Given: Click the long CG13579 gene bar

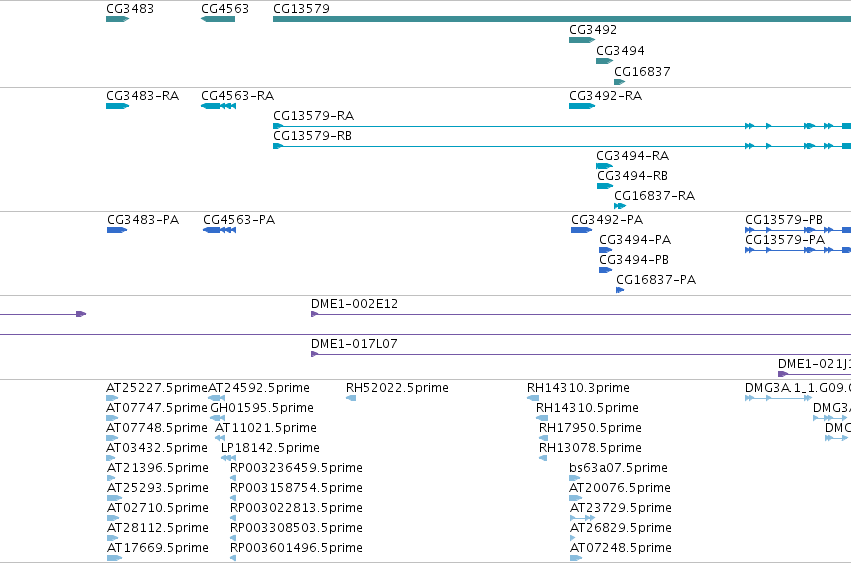Looking at the screenshot, I should point(562,19).
